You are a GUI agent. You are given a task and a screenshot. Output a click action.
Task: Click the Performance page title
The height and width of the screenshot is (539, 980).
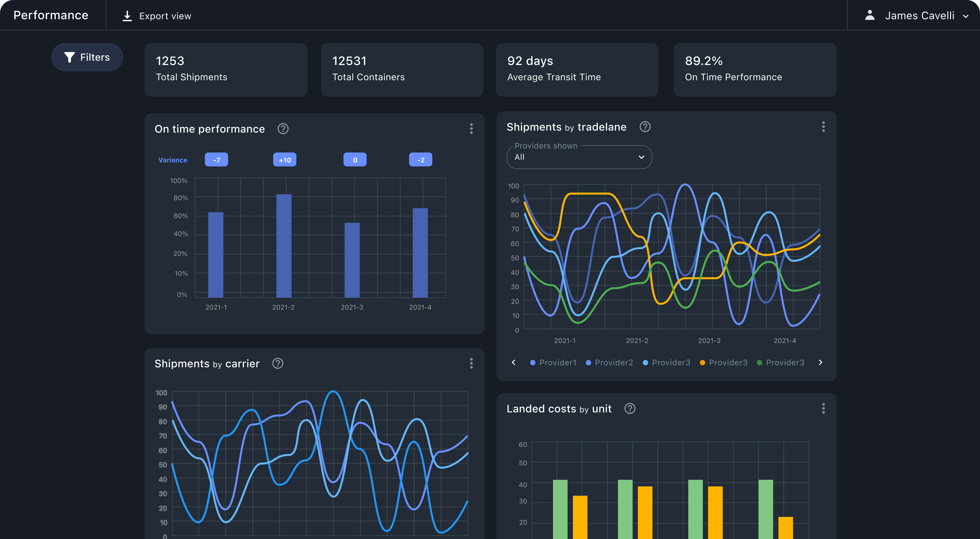click(x=51, y=15)
